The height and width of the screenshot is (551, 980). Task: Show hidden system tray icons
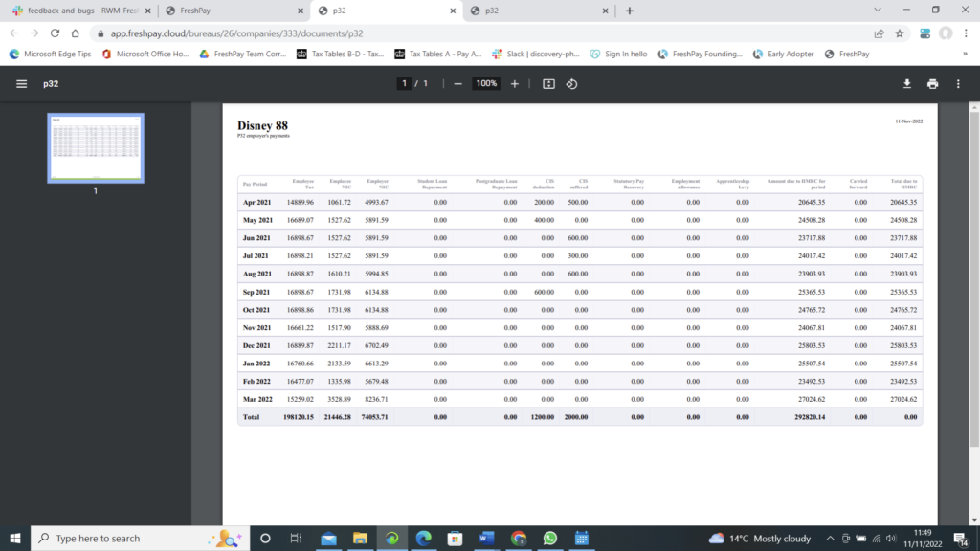830,538
